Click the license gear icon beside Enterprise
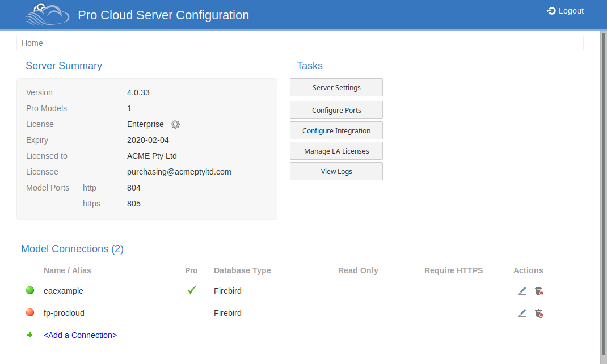 (175, 124)
